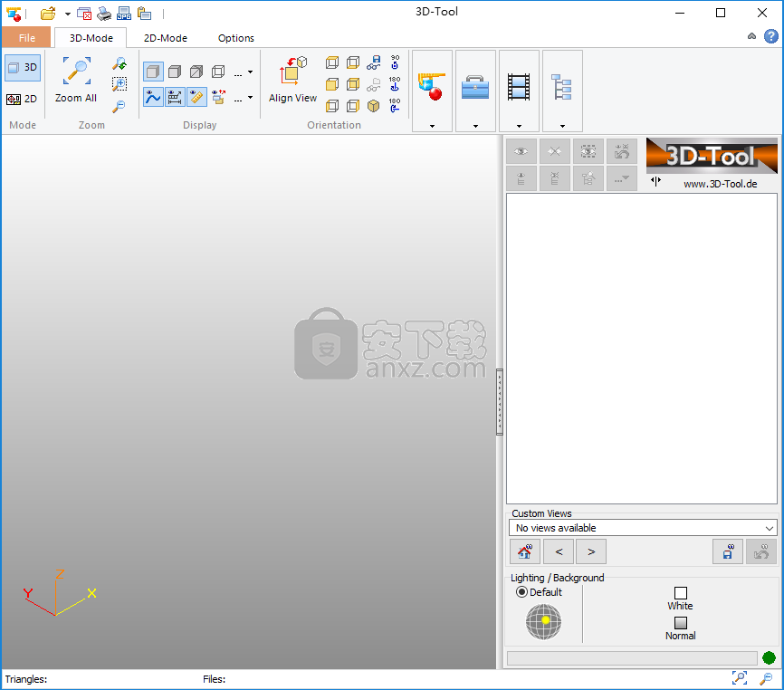This screenshot has width=784, height=690.
Task: Open the Options ribbon tab
Action: [236, 38]
